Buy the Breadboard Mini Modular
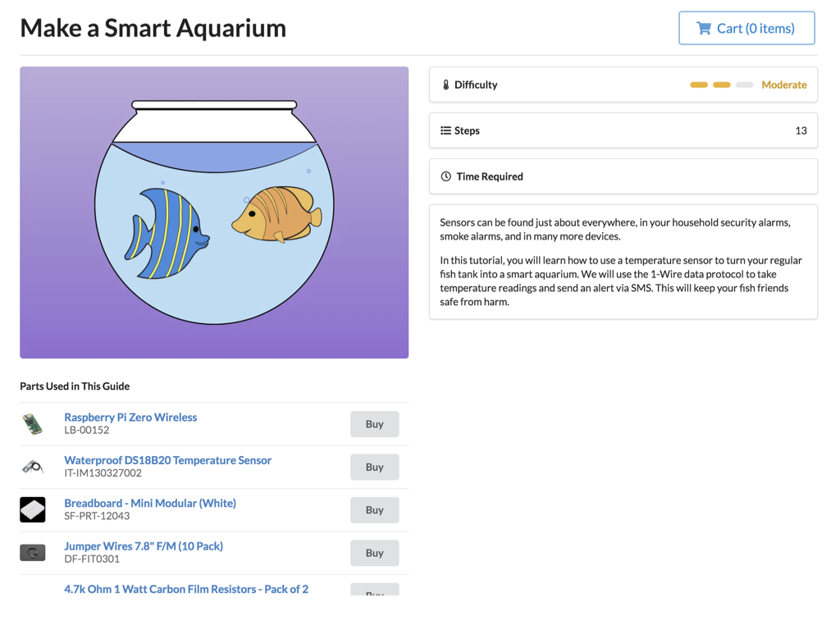This screenshot has width=840, height=630. [374, 509]
